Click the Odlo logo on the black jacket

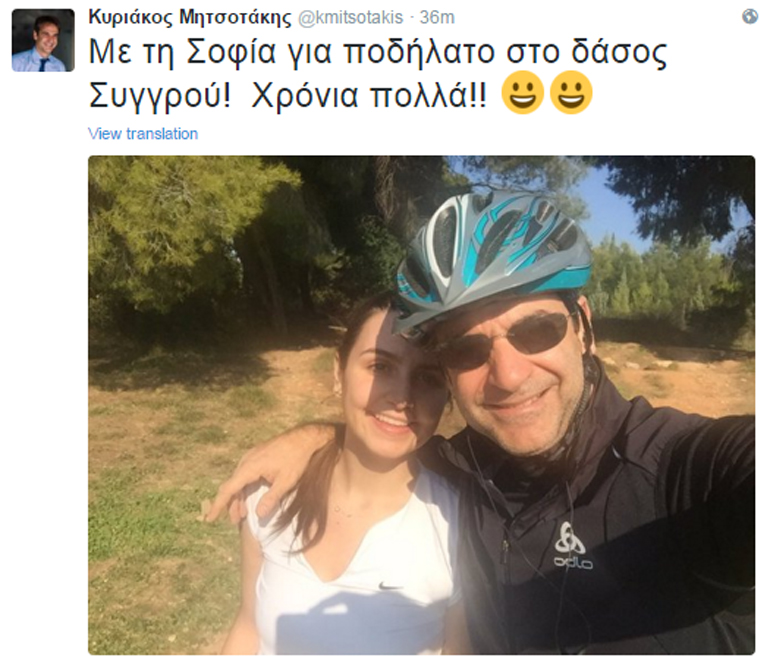(572, 545)
